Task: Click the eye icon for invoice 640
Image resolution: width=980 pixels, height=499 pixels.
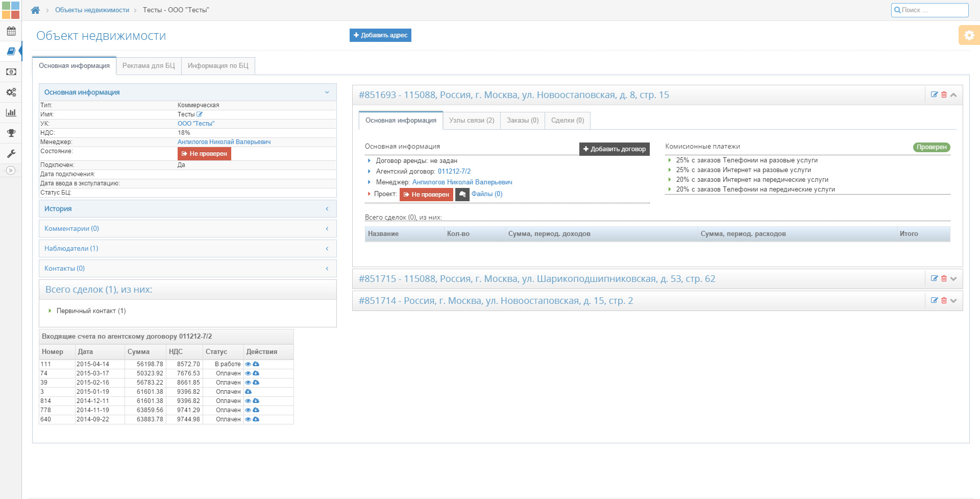Action: [248, 419]
